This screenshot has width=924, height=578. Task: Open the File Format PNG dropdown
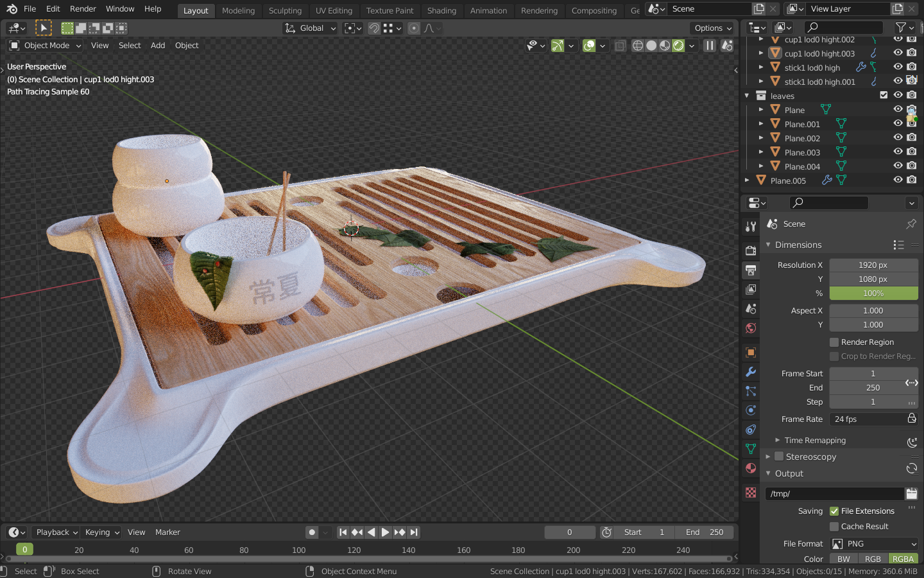(x=874, y=543)
